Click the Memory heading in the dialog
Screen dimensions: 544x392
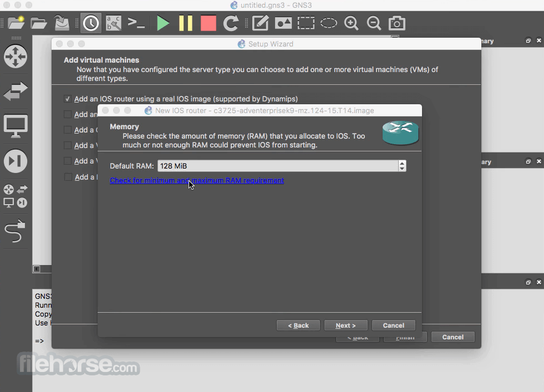click(x=124, y=126)
